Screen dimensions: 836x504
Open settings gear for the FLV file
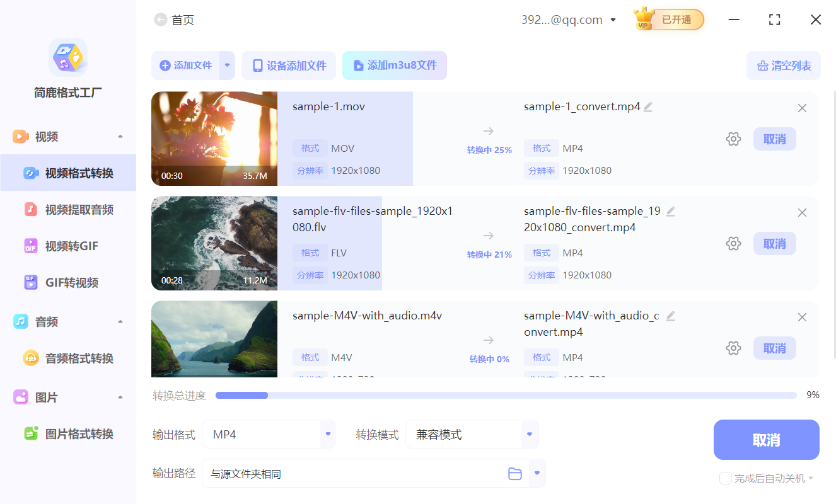click(733, 244)
